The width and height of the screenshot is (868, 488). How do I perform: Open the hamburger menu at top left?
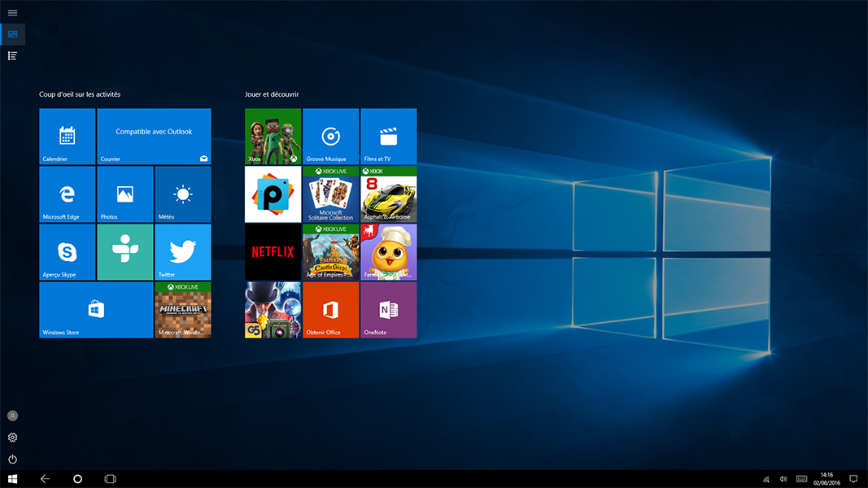pos(12,13)
